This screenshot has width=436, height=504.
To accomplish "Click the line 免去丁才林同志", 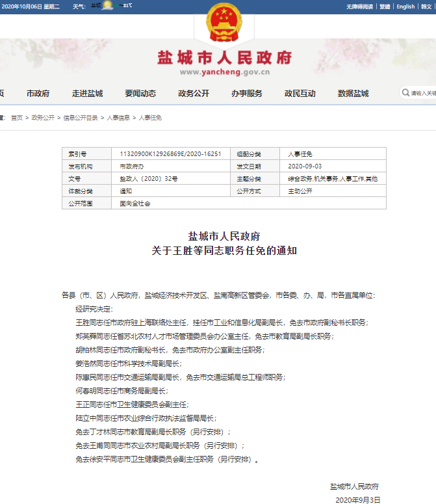I will coord(153,432).
